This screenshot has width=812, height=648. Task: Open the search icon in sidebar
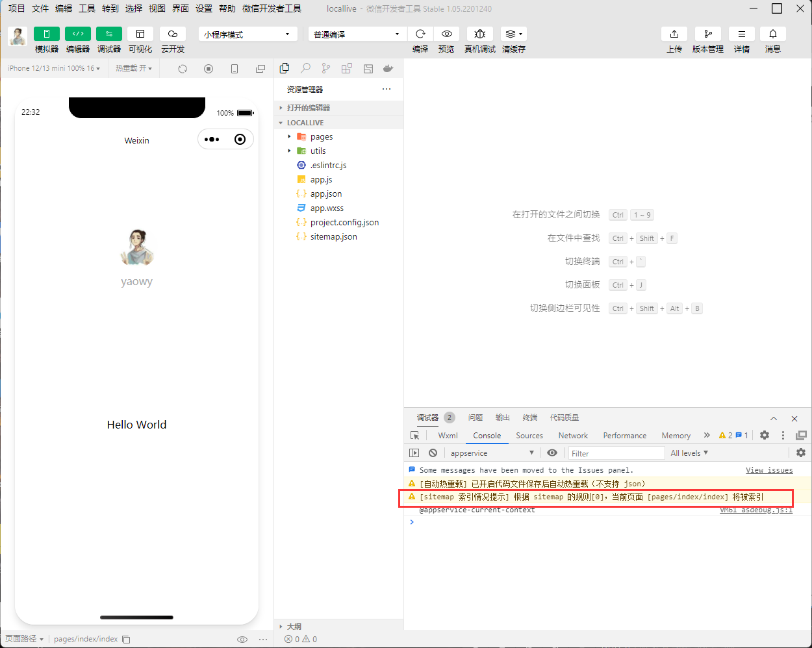click(x=305, y=68)
